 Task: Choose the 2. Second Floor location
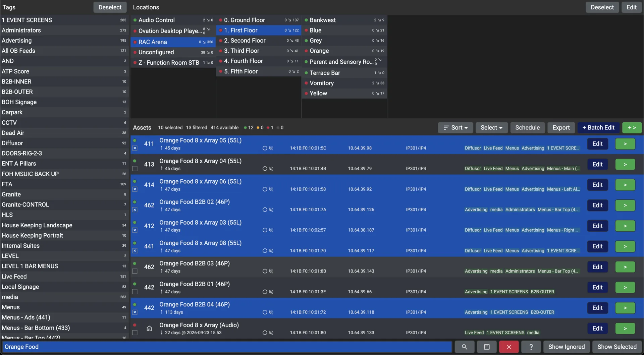259,41
